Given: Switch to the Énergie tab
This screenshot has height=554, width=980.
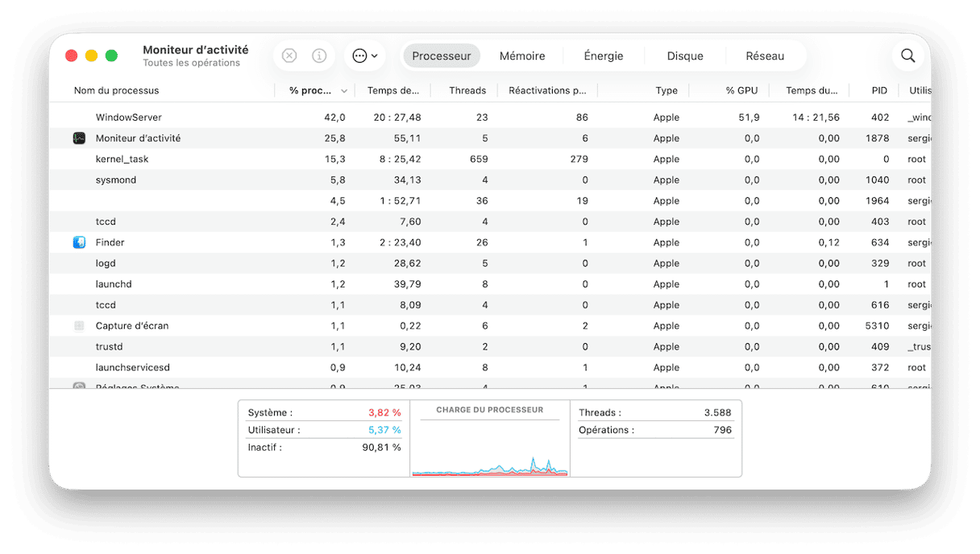Looking at the screenshot, I should click(604, 56).
